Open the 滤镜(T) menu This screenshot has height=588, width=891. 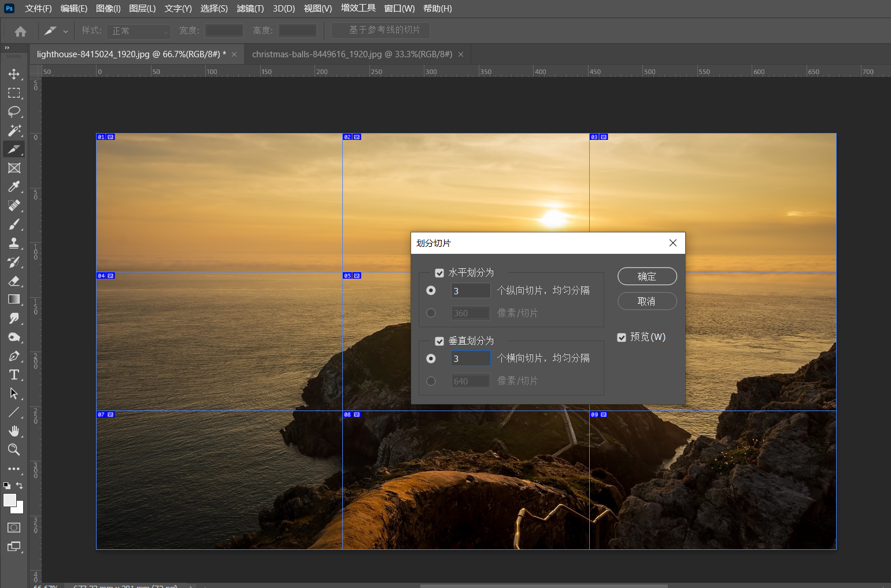click(250, 9)
